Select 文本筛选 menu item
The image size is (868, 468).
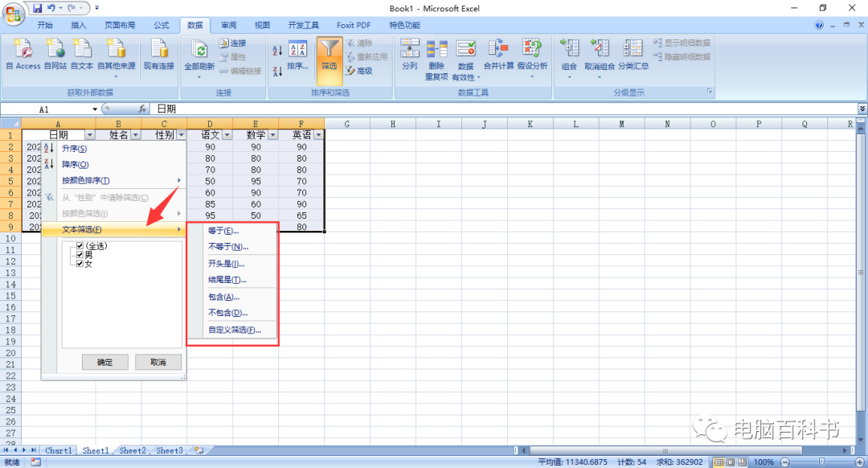[x=113, y=229]
